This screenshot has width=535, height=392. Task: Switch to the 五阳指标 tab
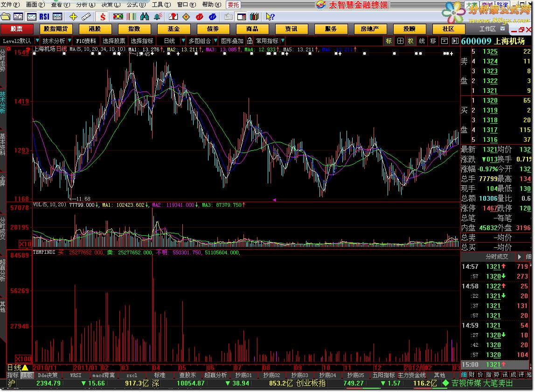383,375
